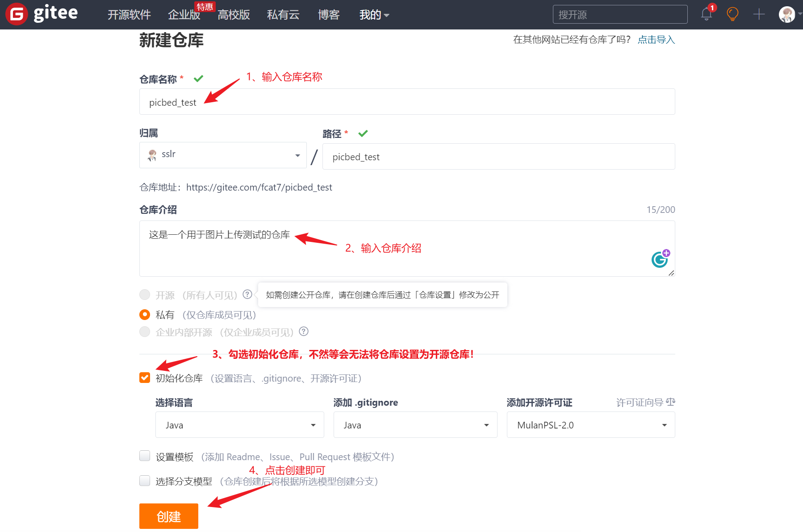This screenshot has height=532, width=803.
Task: Click the plus icon to create new
Action: 758,14
